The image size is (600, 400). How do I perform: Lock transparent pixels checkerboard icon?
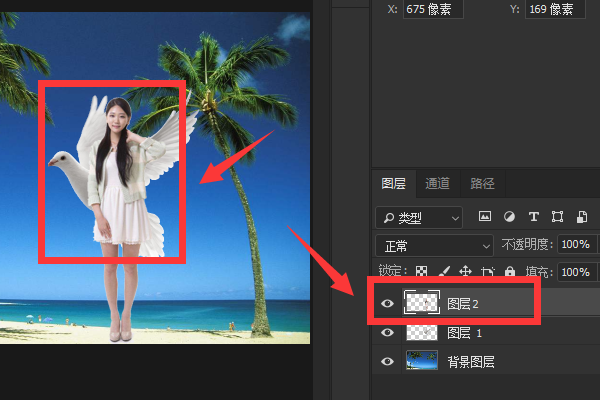click(x=421, y=271)
